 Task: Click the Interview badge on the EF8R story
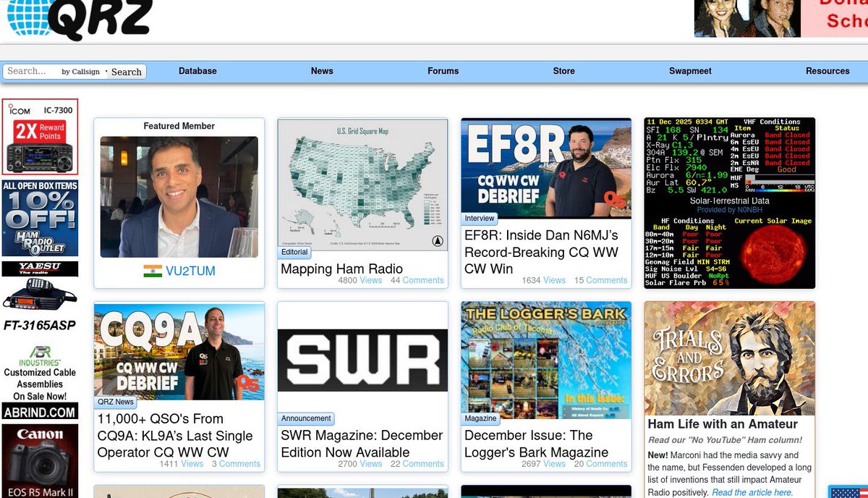pyautogui.click(x=480, y=218)
